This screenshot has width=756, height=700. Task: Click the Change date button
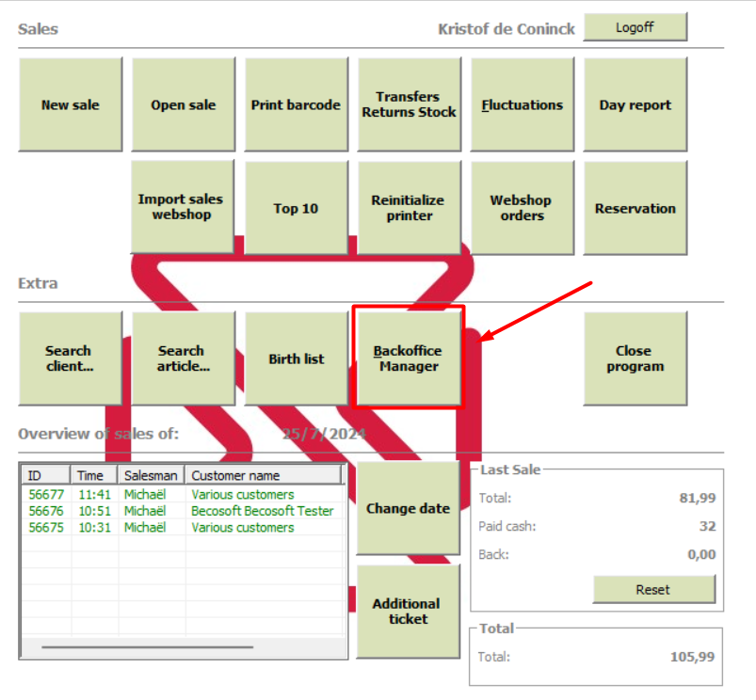coord(408,508)
